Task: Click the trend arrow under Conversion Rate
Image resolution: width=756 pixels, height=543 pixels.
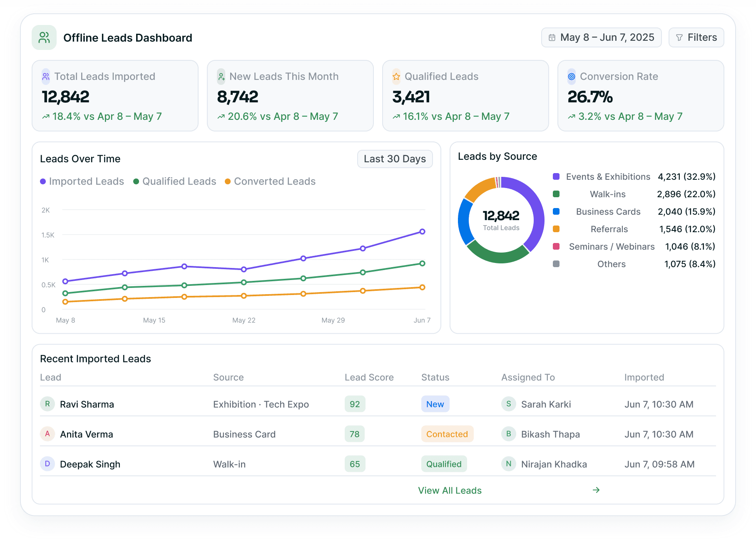Action: tap(572, 117)
